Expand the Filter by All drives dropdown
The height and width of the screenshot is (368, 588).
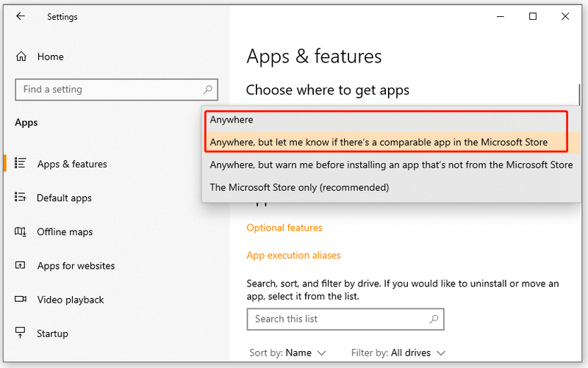point(398,353)
